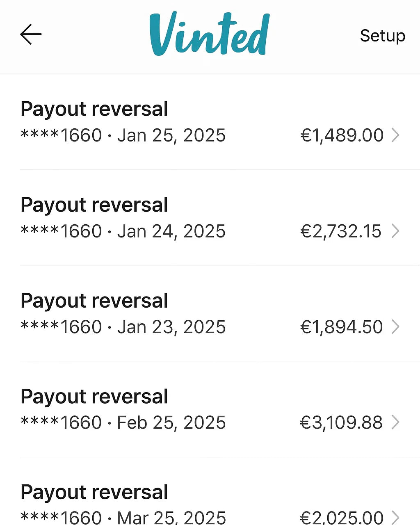The image size is (420, 525).
Task: Click "Payout reversal" title above Jan 24
Action: coord(94,205)
